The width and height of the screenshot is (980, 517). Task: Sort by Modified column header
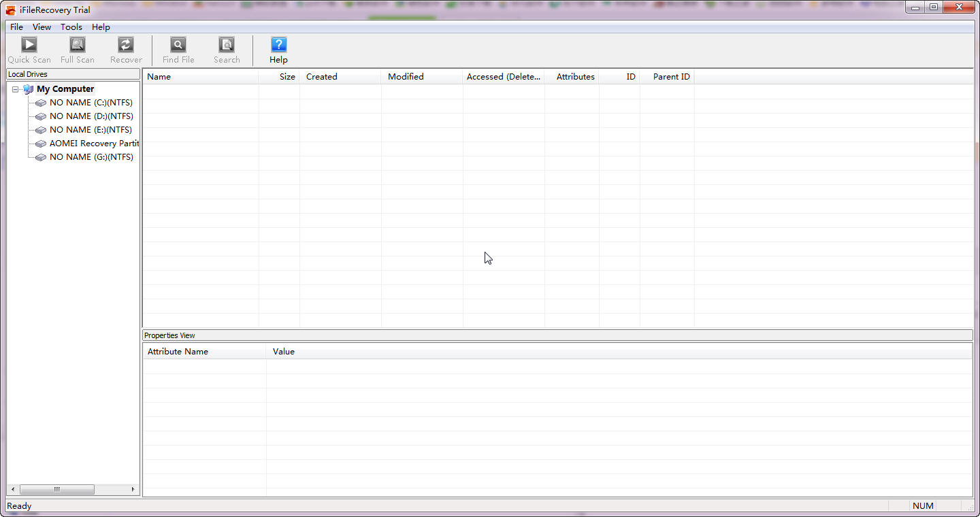click(x=422, y=76)
